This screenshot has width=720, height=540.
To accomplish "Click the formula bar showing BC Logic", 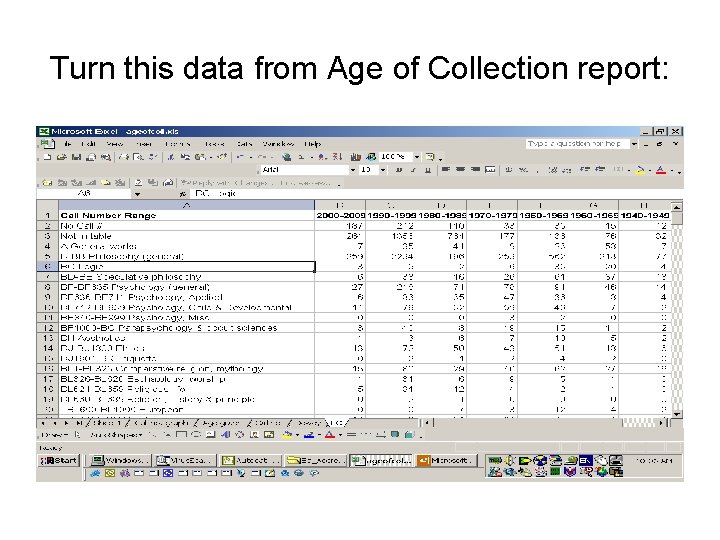I will (x=435, y=194).
